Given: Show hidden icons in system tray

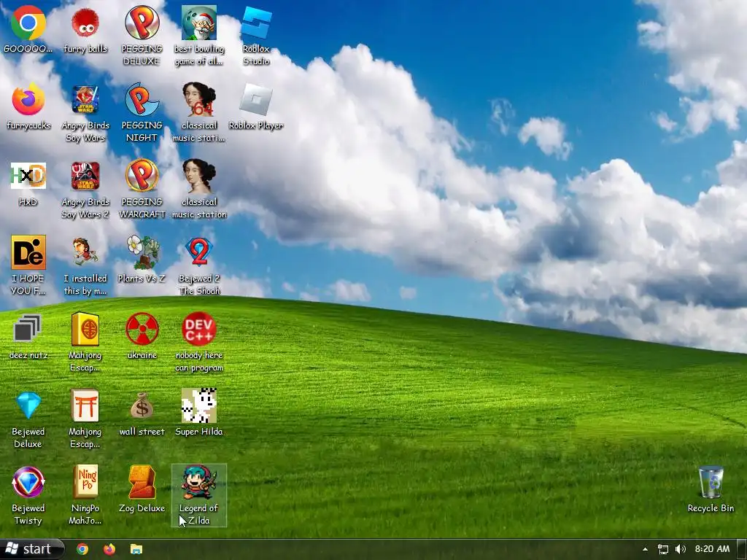Looking at the screenshot, I should (x=645, y=549).
